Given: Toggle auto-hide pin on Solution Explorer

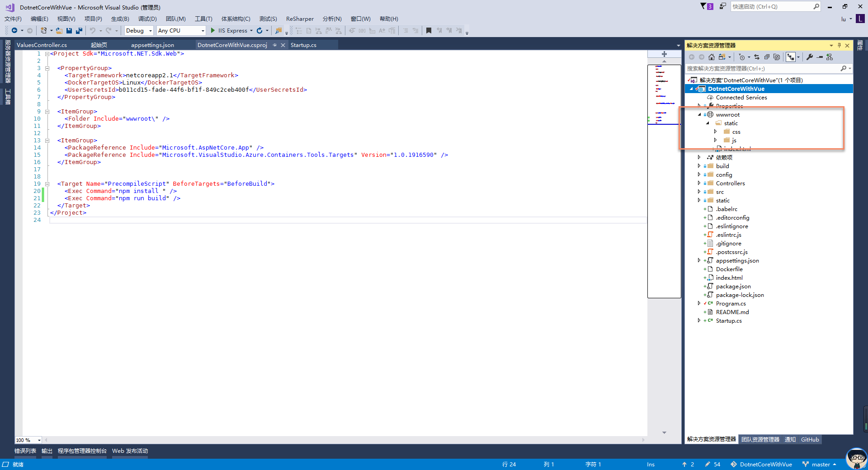Looking at the screenshot, I should pos(839,45).
